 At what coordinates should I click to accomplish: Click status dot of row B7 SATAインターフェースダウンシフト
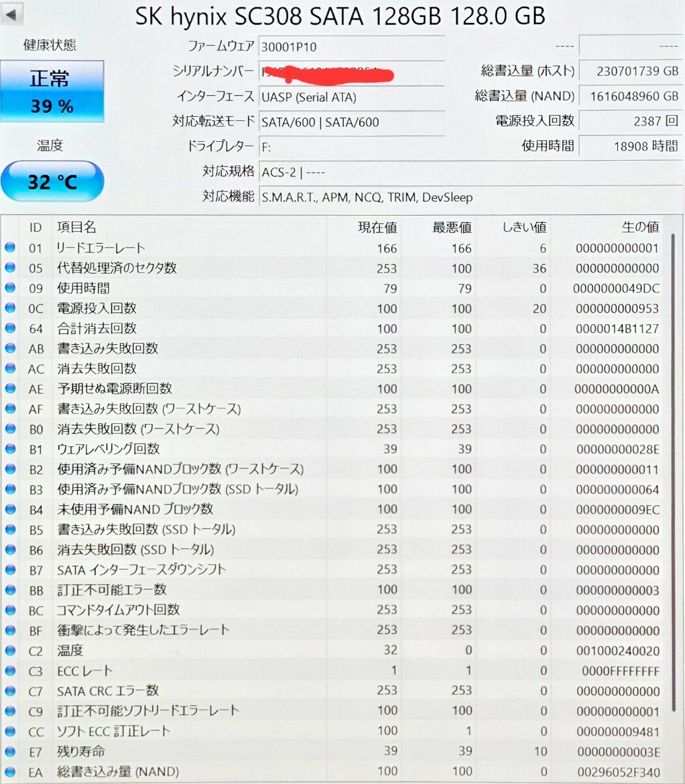coord(10,570)
